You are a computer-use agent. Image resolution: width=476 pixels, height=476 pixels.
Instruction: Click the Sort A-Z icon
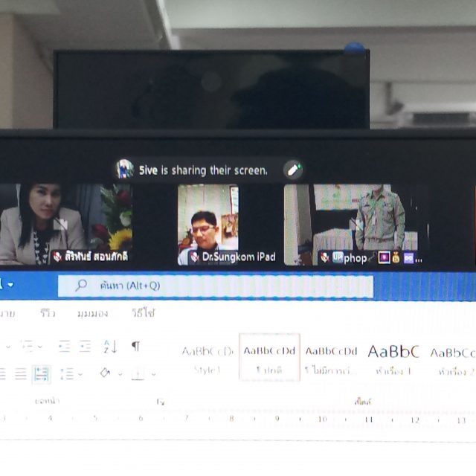click(111, 347)
